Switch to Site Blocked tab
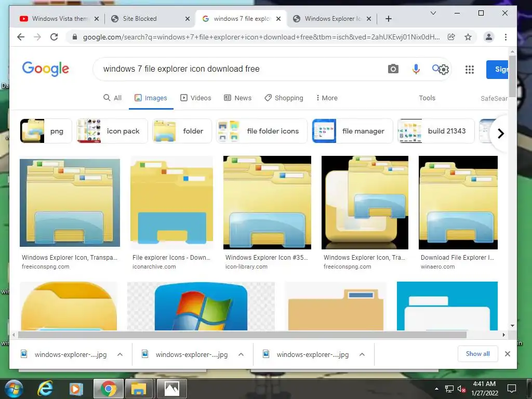 click(149, 19)
